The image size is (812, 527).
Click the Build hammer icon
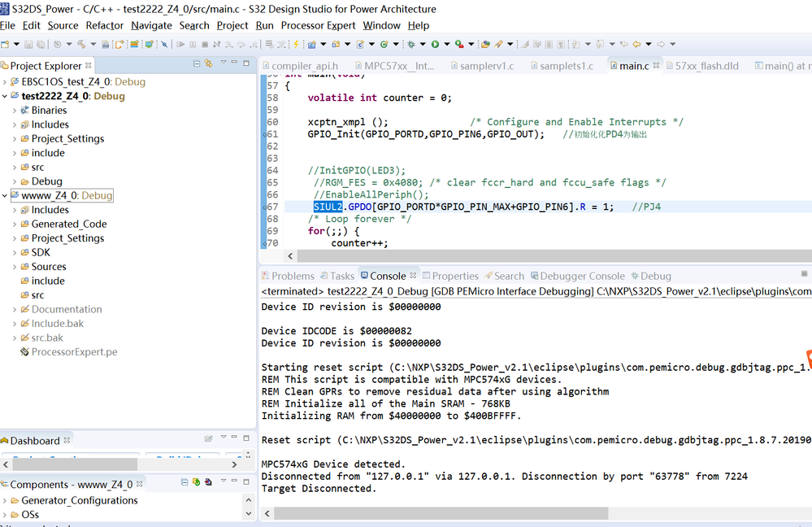(81, 45)
